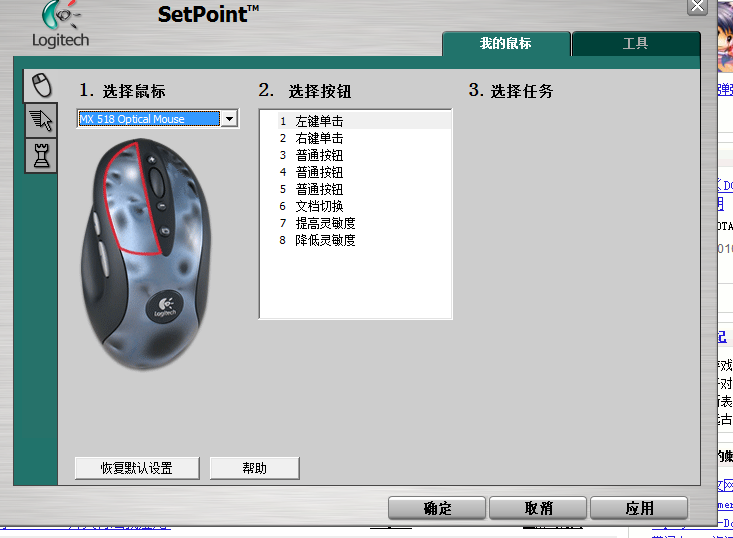Select button 7 提高灵敏度

[364, 223]
